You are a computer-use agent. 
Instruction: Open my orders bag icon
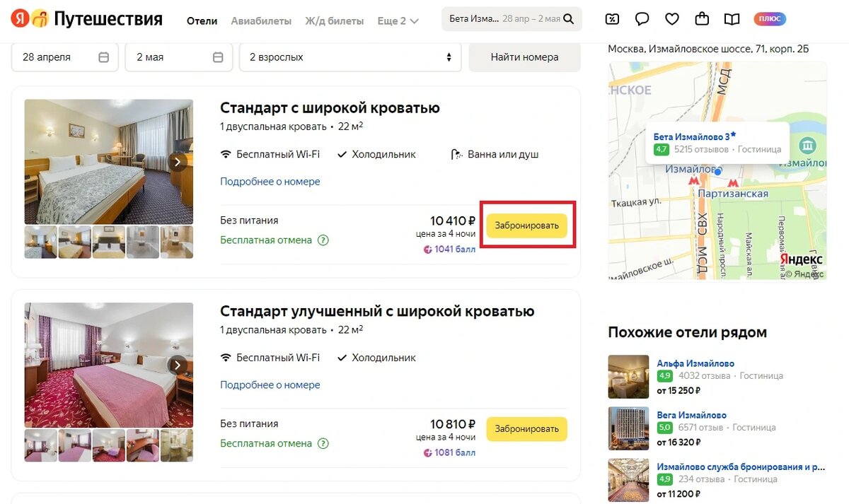coord(702,19)
